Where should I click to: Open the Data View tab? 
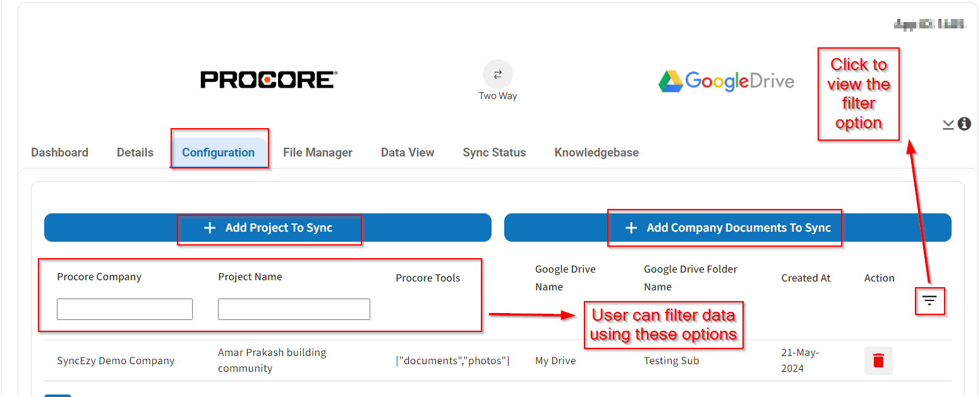(x=408, y=152)
